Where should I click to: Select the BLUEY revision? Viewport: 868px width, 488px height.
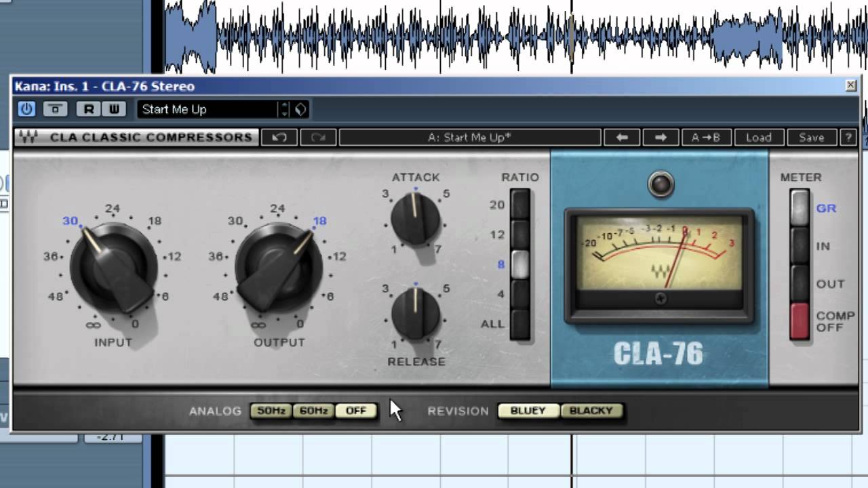click(528, 411)
